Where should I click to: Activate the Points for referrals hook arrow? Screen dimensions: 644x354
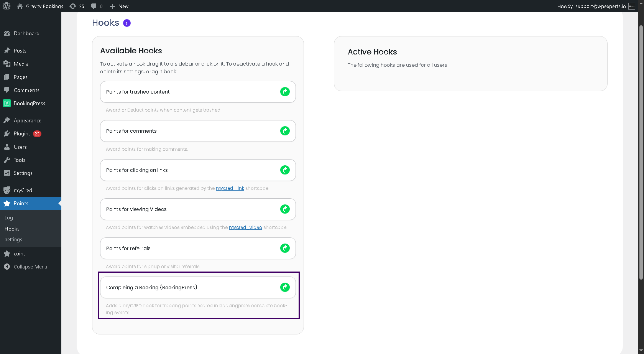(x=285, y=248)
